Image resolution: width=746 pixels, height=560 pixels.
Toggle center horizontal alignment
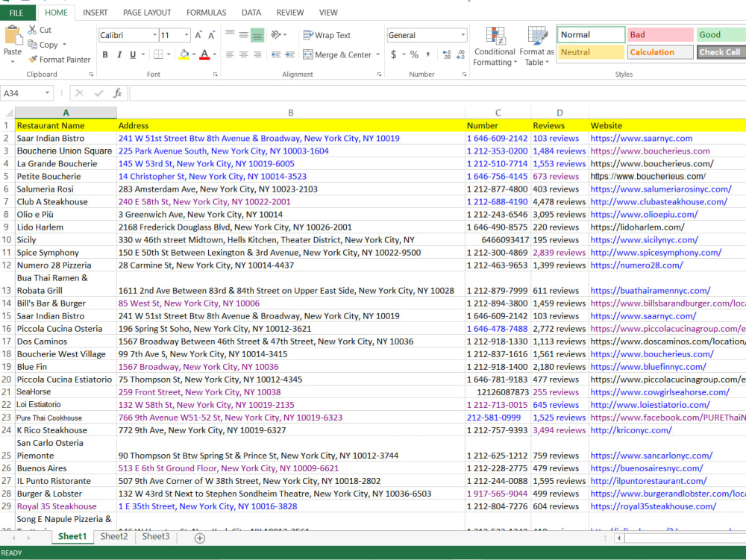(244, 54)
